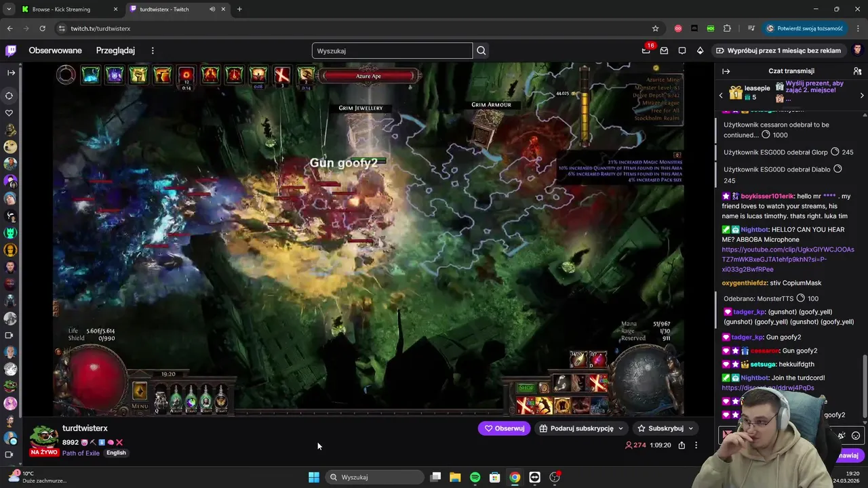
Task: Open the Nightbot YouTube clip link in chat
Action: point(788,260)
